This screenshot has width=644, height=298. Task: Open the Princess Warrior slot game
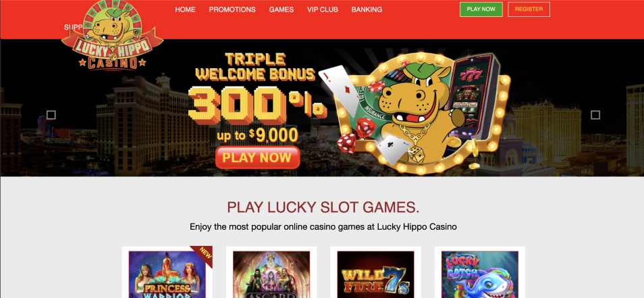pos(167,274)
